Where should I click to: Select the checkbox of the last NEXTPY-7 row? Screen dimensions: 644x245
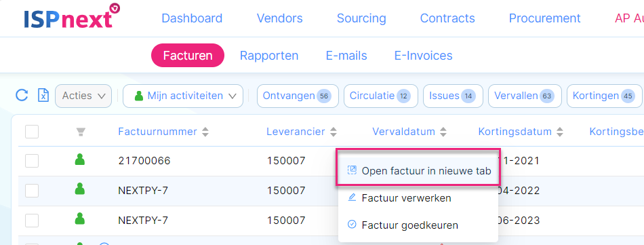(x=32, y=221)
